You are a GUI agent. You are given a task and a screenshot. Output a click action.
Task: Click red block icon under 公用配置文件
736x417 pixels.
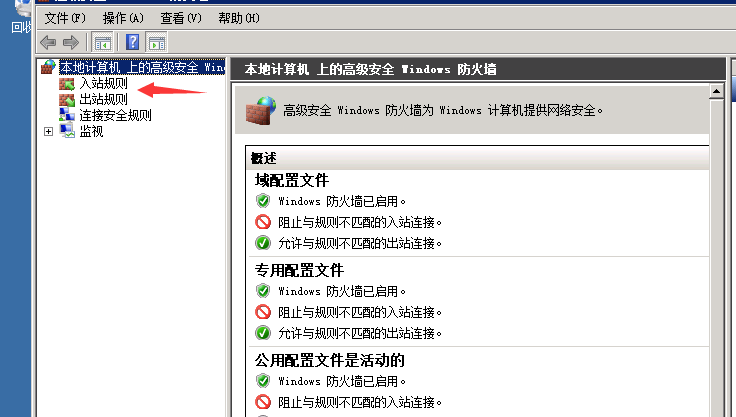[x=263, y=402]
